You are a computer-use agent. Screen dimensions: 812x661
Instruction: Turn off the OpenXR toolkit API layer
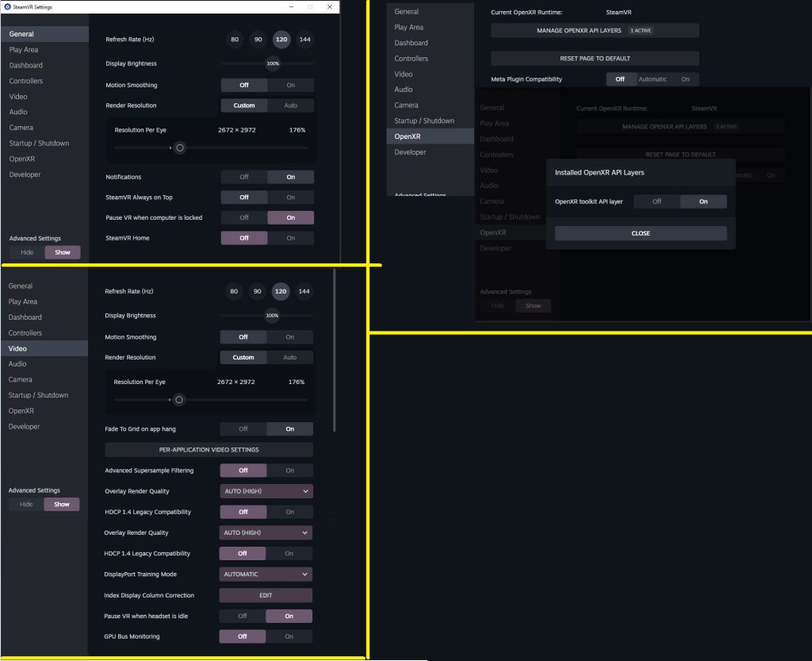[x=657, y=202]
